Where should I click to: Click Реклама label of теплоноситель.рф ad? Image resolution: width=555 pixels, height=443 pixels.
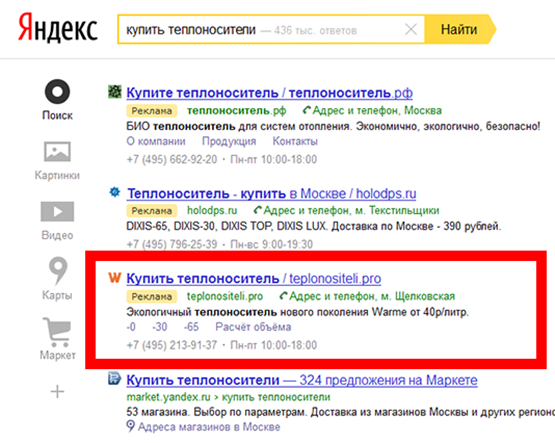tap(151, 111)
